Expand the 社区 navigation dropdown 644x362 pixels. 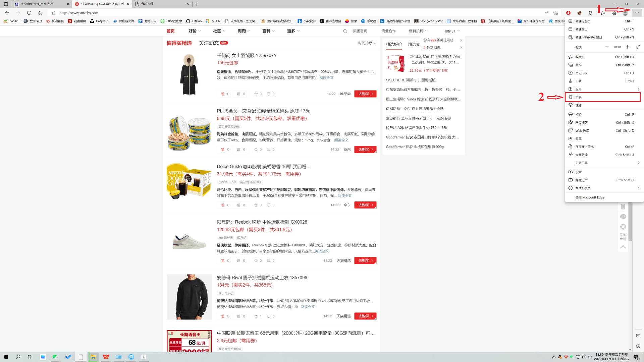[219, 31]
